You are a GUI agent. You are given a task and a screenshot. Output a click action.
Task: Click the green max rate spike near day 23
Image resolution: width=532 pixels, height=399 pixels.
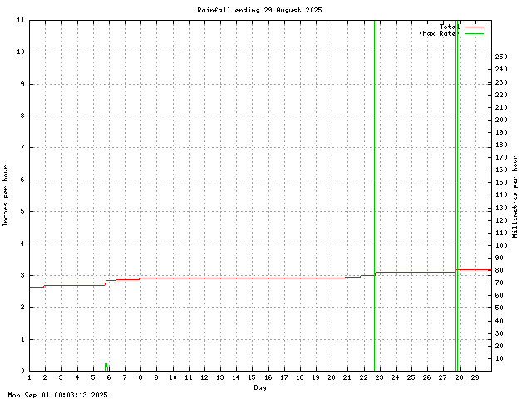376,195
